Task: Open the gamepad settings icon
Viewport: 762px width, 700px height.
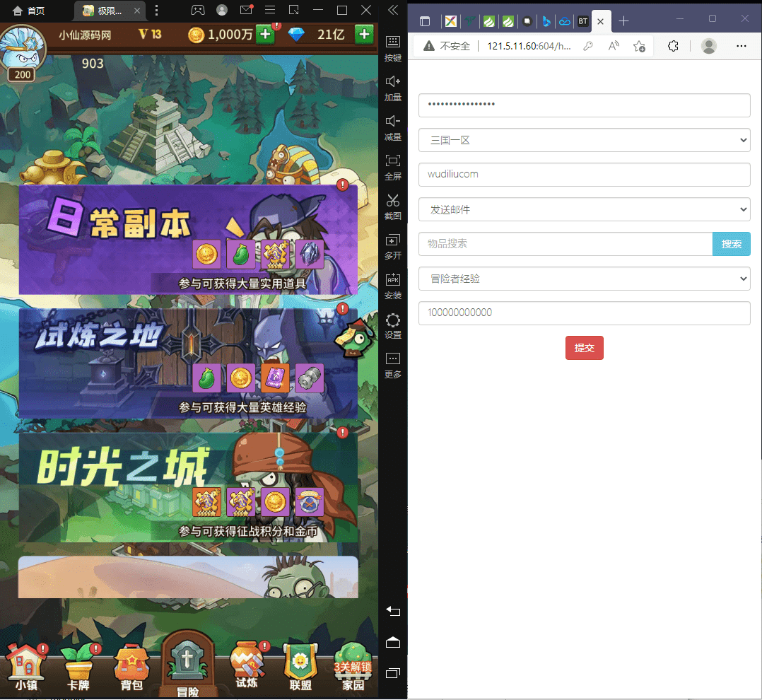Action: click(x=197, y=10)
